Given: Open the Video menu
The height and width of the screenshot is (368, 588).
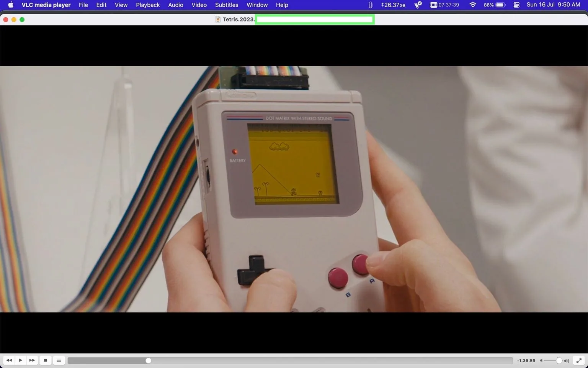Looking at the screenshot, I should click(x=199, y=5).
